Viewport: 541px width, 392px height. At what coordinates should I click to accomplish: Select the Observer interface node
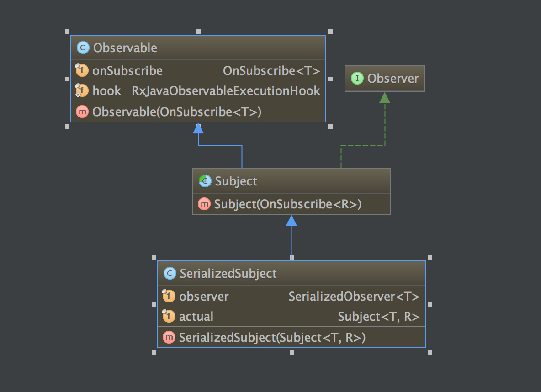pos(385,78)
